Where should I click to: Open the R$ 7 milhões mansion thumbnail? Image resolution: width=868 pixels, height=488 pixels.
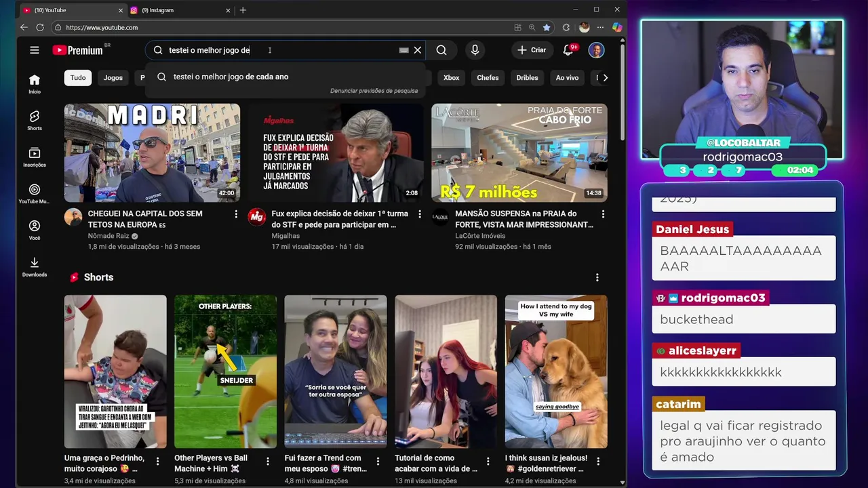point(519,152)
